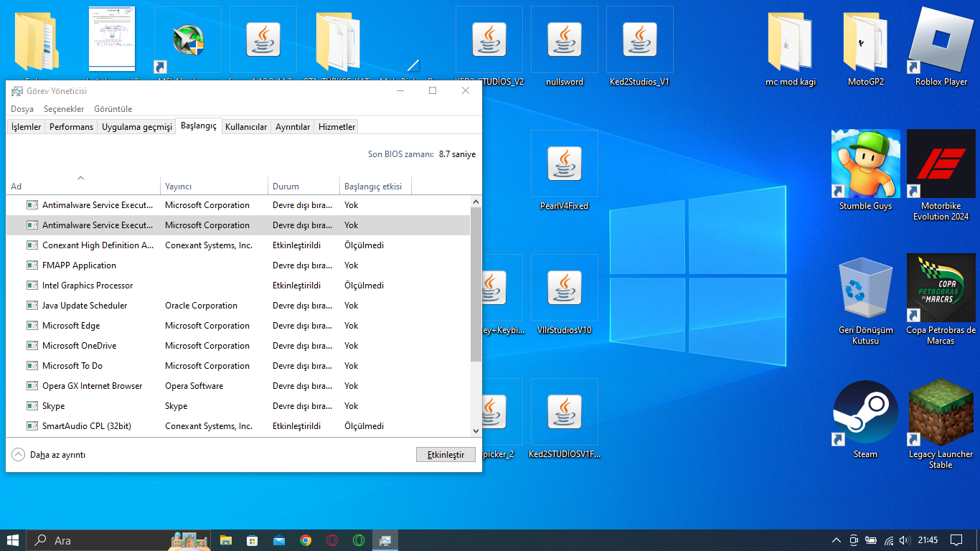The image size is (980, 551).
Task: Switch to the Performans tab
Action: click(x=71, y=127)
